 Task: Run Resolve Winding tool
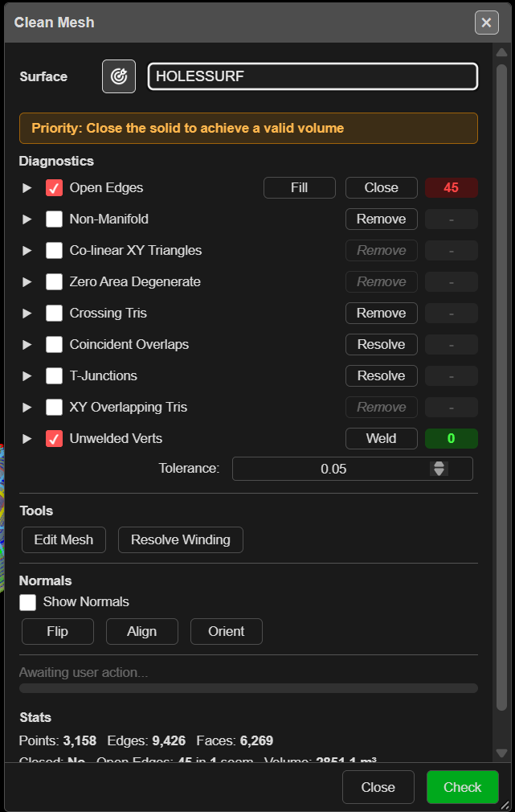point(181,539)
